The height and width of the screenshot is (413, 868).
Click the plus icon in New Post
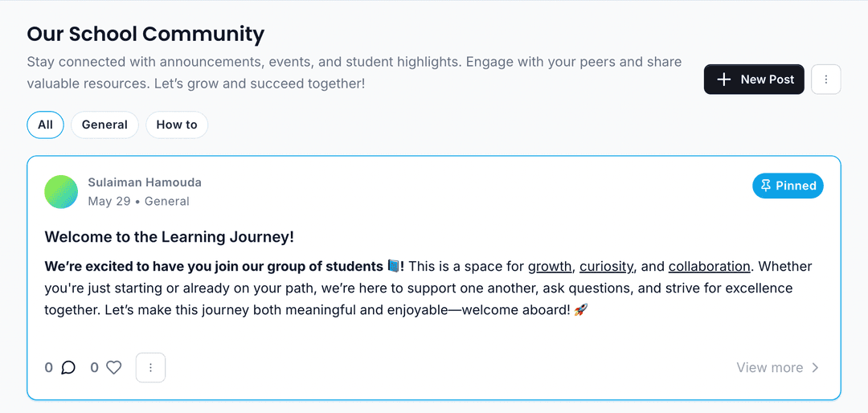pyautogui.click(x=723, y=80)
